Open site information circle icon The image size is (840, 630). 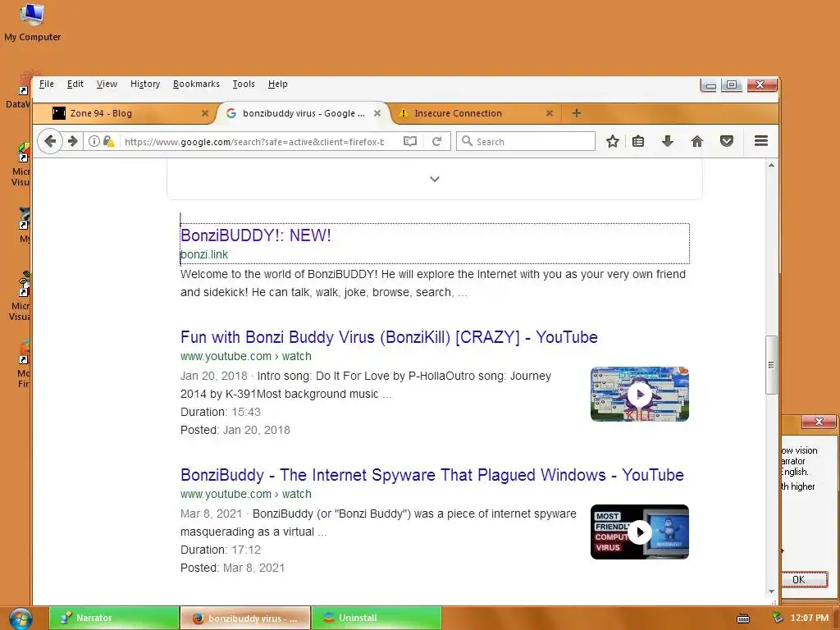point(94,141)
